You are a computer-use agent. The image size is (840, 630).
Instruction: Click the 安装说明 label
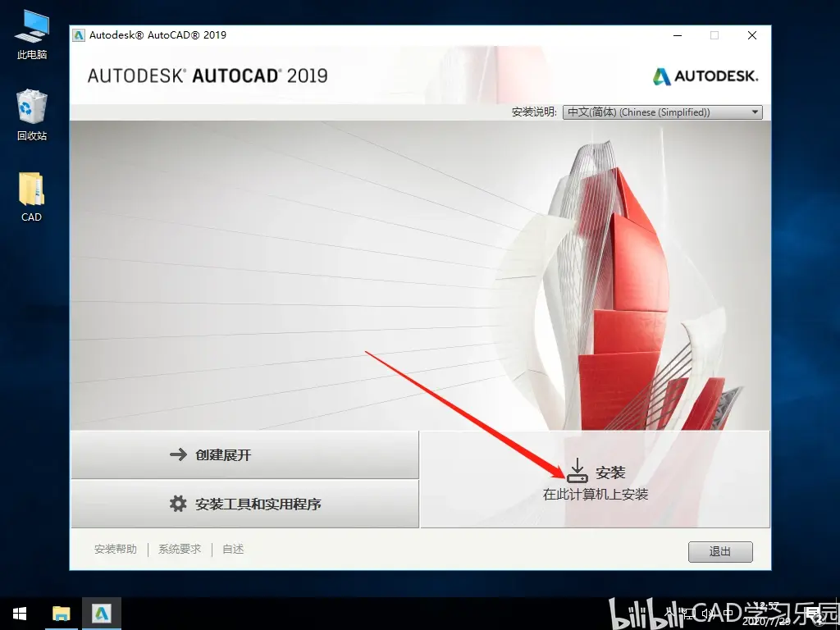pos(534,112)
